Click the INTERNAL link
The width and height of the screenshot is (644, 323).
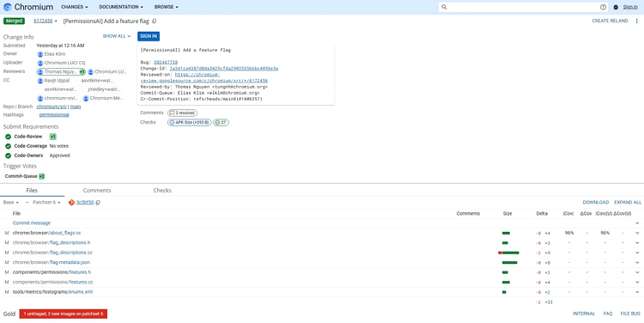(x=584, y=314)
